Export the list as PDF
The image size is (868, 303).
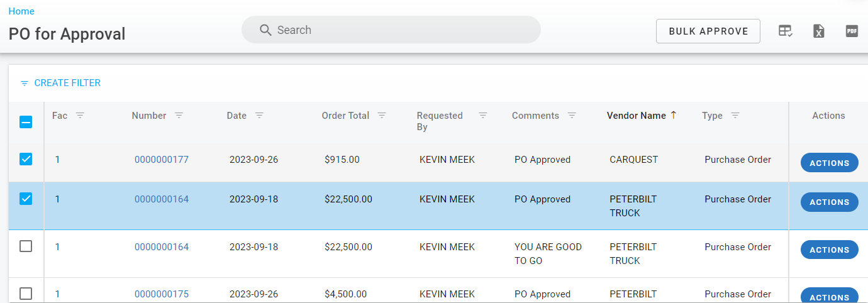852,31
